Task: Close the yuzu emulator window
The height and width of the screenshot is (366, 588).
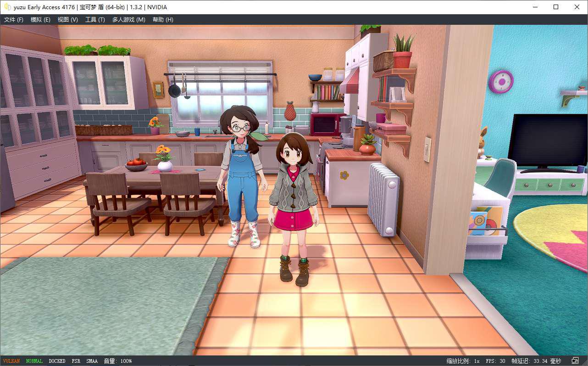Action: [x=577, y=7]
